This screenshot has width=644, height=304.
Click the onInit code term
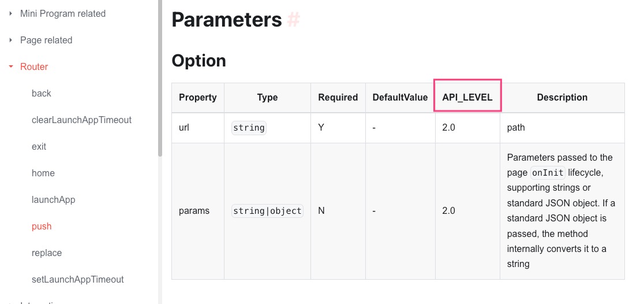tap(547, 172)
